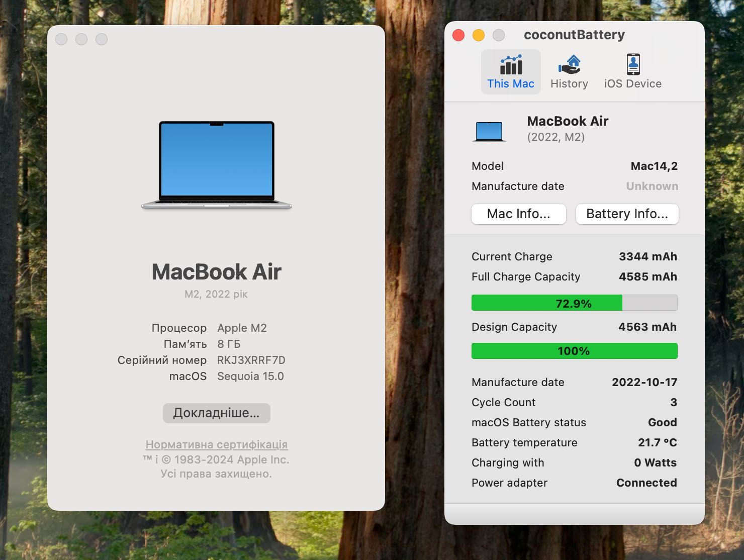Image resolution: width=744 pixels, height=560 pixels.
Task: Click the Серійний номер label
Action: (x=162, y=360)
